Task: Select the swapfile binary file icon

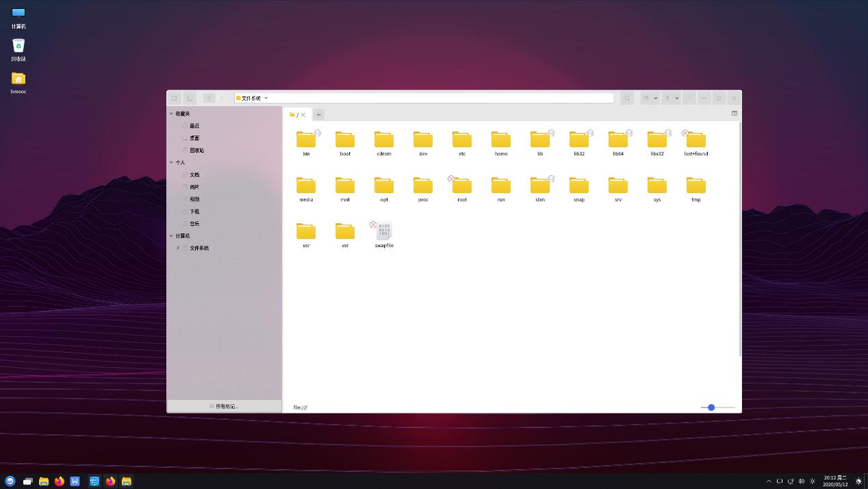Action: (x=384, y=231)
